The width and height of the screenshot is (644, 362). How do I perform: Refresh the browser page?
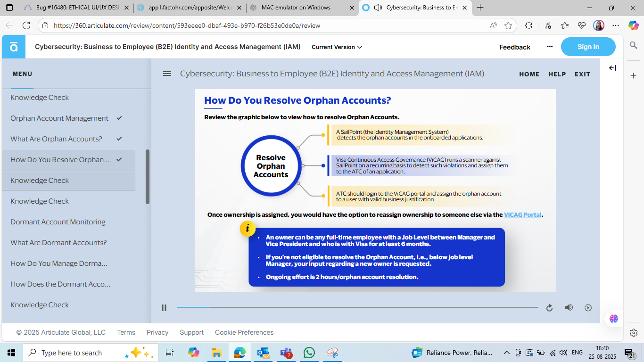click(26, 25)
